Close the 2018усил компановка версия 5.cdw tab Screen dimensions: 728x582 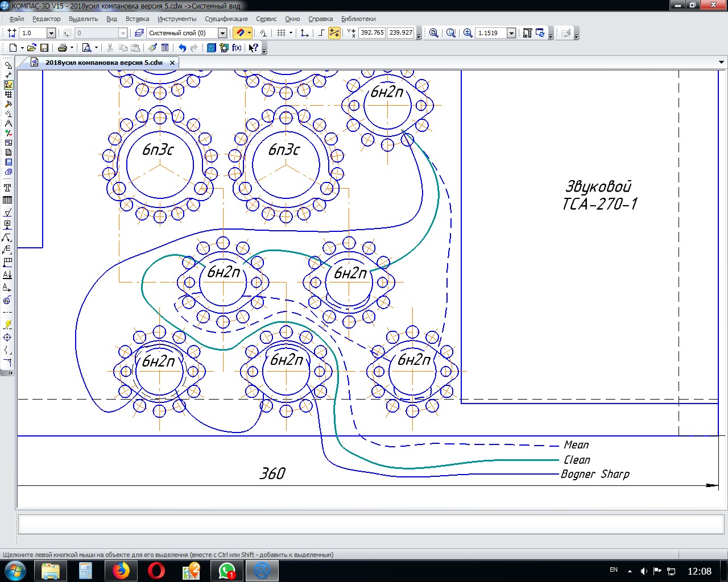pyautogui.click(x=172, y=63)
